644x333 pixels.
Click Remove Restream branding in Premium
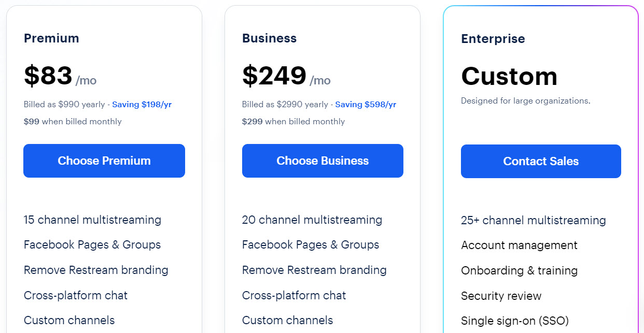(96, 270)
